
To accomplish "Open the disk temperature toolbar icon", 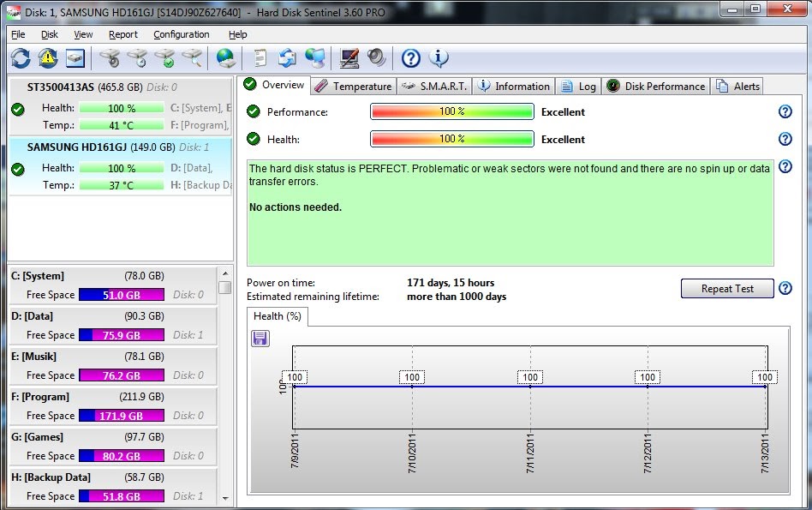I will click(x=110, y=57).
